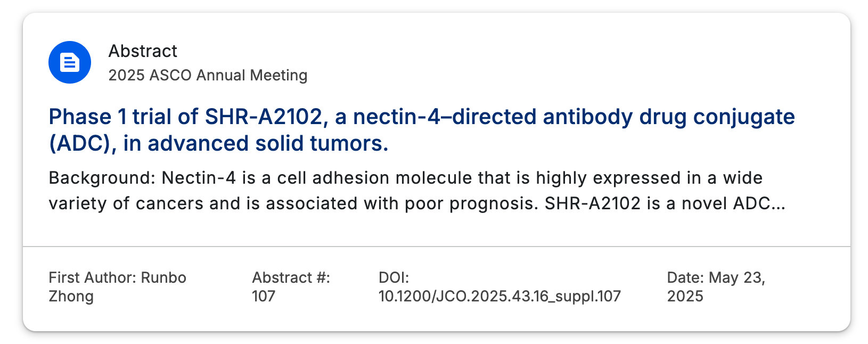Open the SHR-A2102 Phase 1 trial title link
Image resolution: width=868 pixels, height=344 pixels.
point(421,130)
